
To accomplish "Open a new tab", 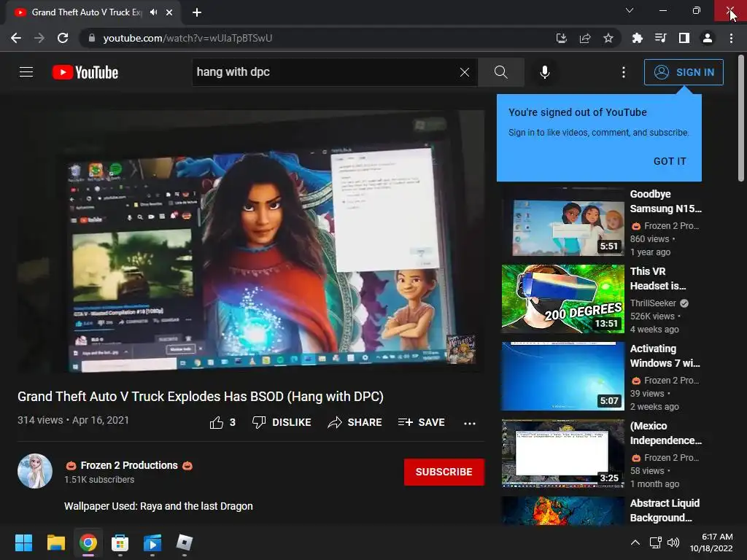I will click(x=197, y=12).
